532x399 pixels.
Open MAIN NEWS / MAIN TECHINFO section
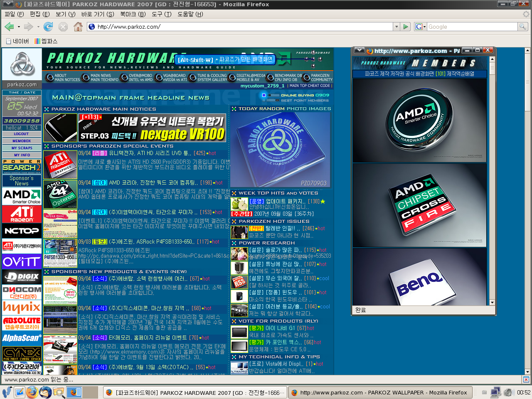tap(100, 78)
